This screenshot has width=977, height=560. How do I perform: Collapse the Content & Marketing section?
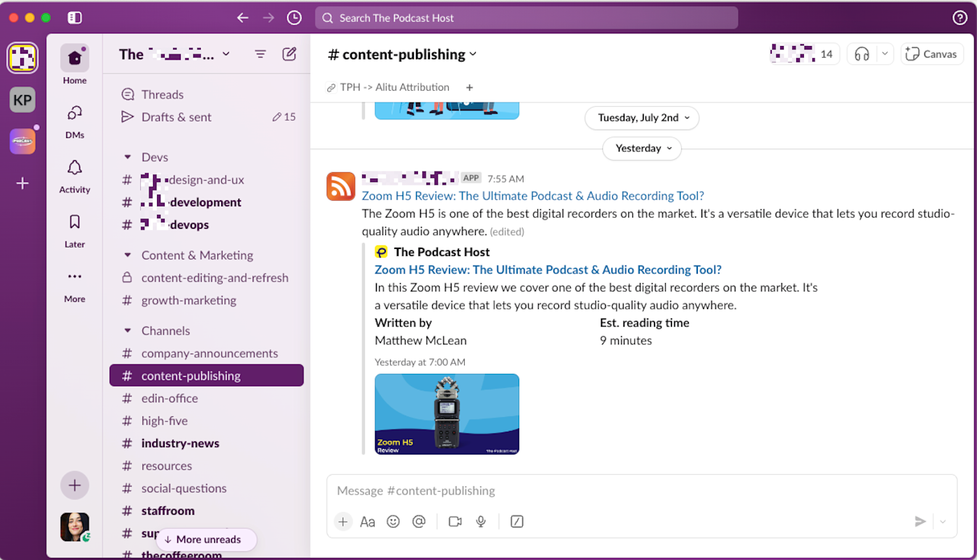click(127, 255)
